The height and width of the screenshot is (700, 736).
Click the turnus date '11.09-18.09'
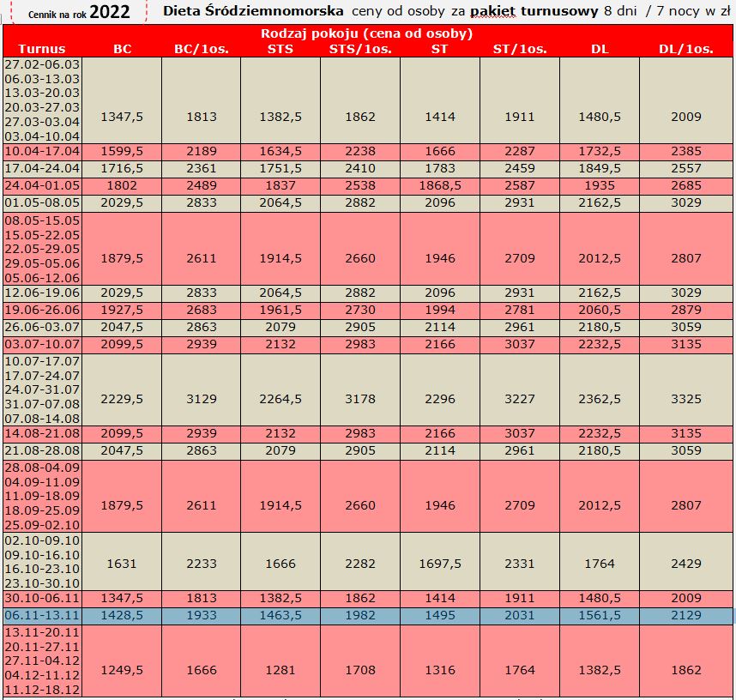[42, 496]
